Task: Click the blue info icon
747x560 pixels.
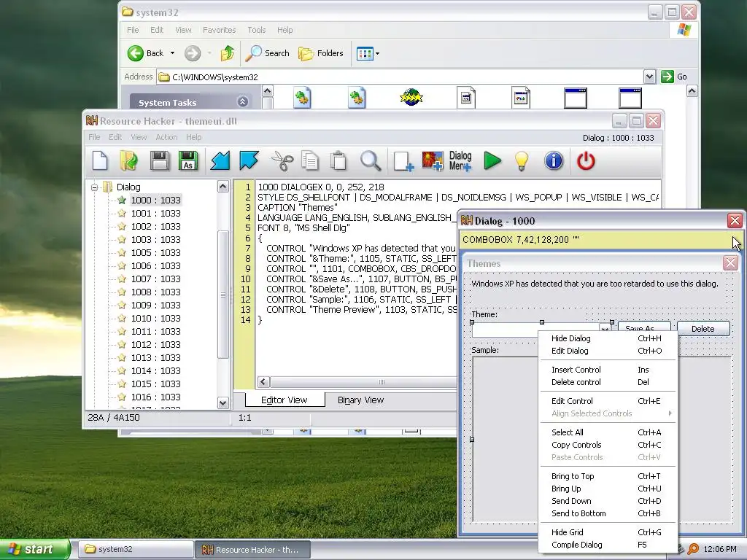Action: click(x=554, y=161)
